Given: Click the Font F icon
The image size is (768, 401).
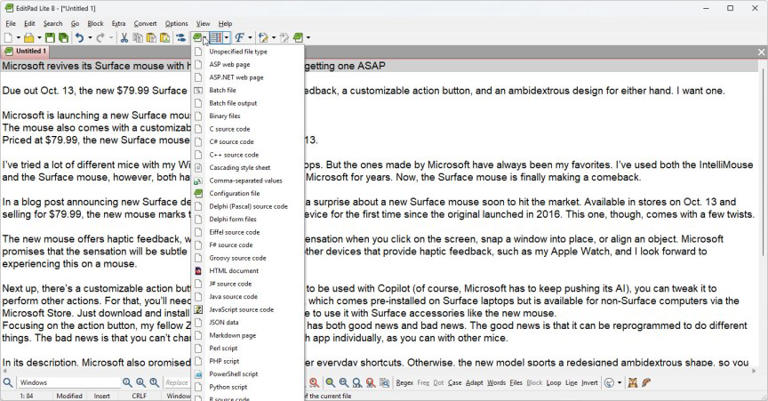Looking at the screenshot, I should [x=239, y=38].
